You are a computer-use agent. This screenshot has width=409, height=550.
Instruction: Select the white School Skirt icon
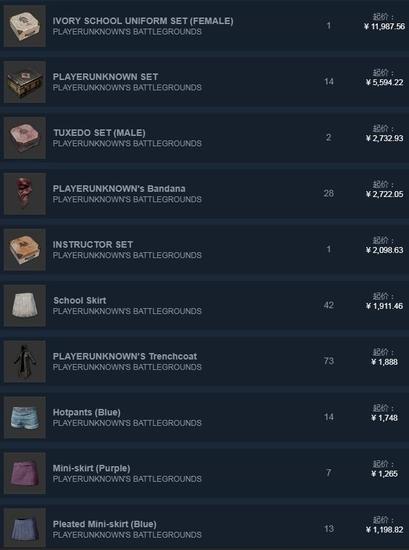point(25,306)
